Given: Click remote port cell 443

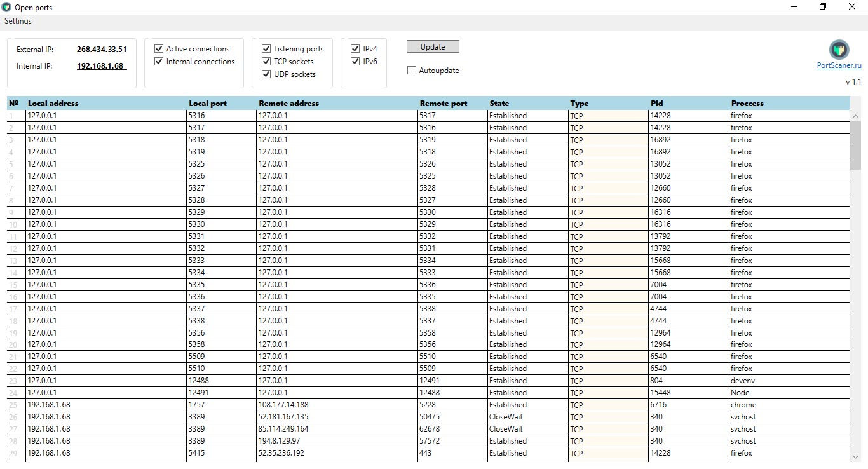Looking at the screenshot, I should [x=452, y=453].
